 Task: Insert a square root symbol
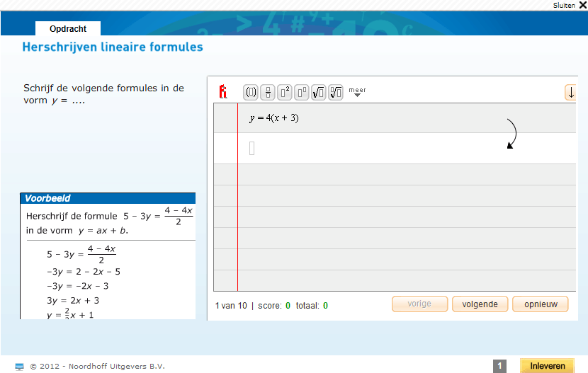[319, 92]
